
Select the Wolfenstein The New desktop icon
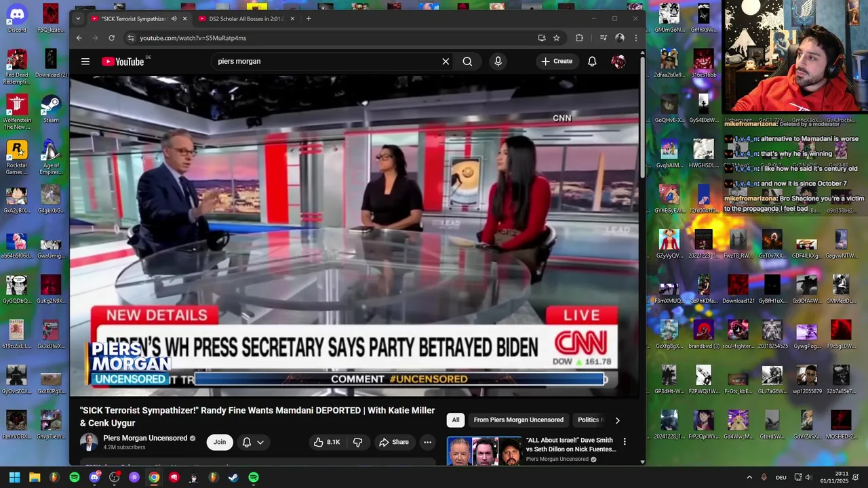pos(17,112)
